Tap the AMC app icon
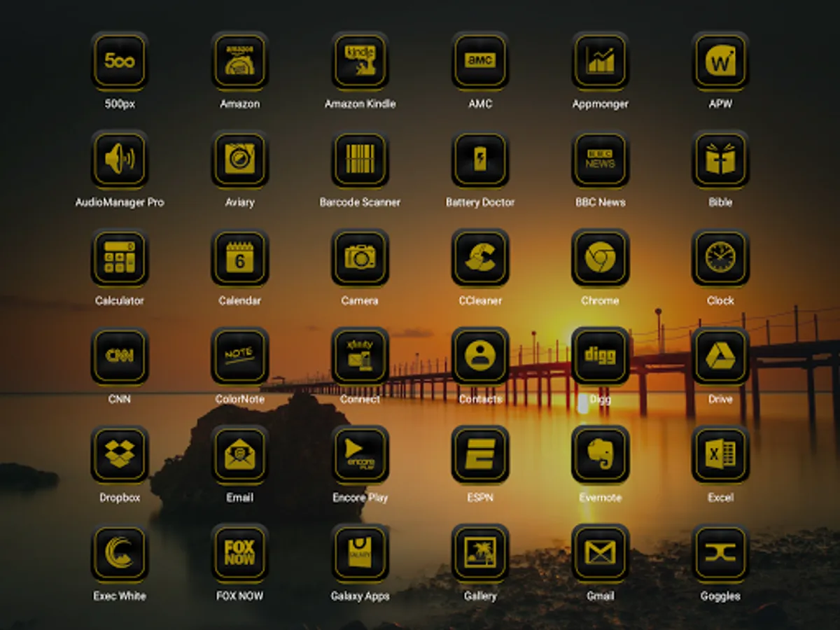The height and width of the screenshot is (630, 840). click(x=480, y=61)
